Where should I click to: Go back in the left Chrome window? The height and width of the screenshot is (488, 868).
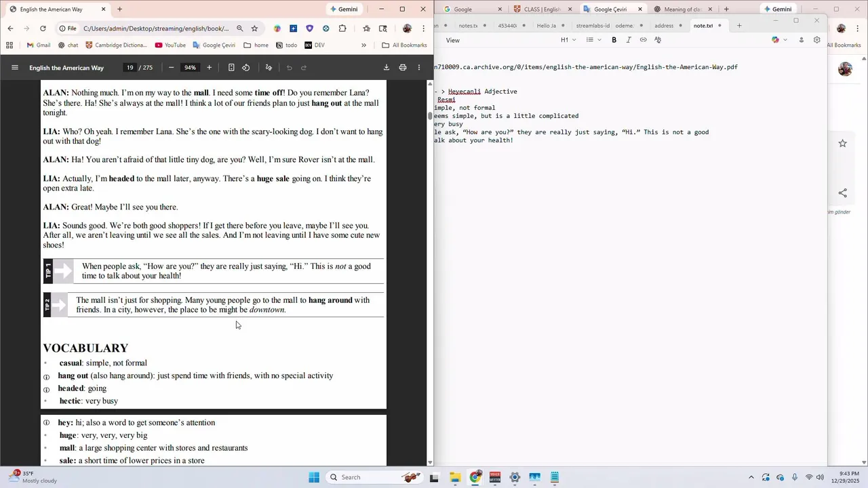(x=10, y=28)
